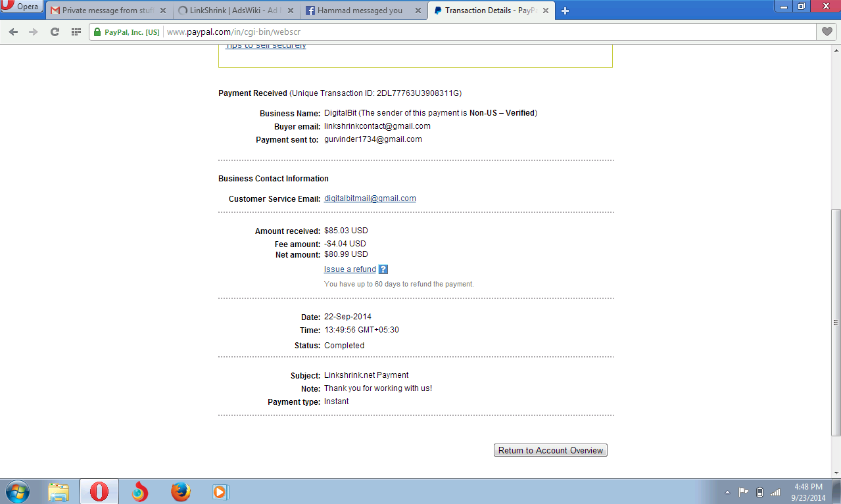Open the refund help question-mark icon
The width and height of the screenshot is (841, 504).
tap(383, 269)
